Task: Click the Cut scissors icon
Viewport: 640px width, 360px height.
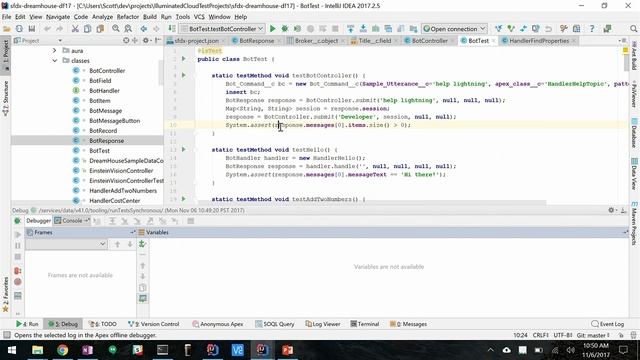Action: click(x=75, y=29)
